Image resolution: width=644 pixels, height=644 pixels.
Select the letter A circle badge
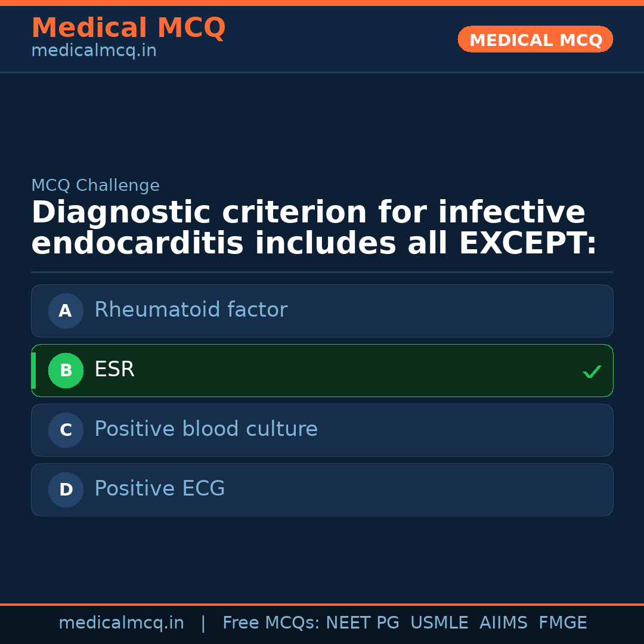click(x=66, y=311)
